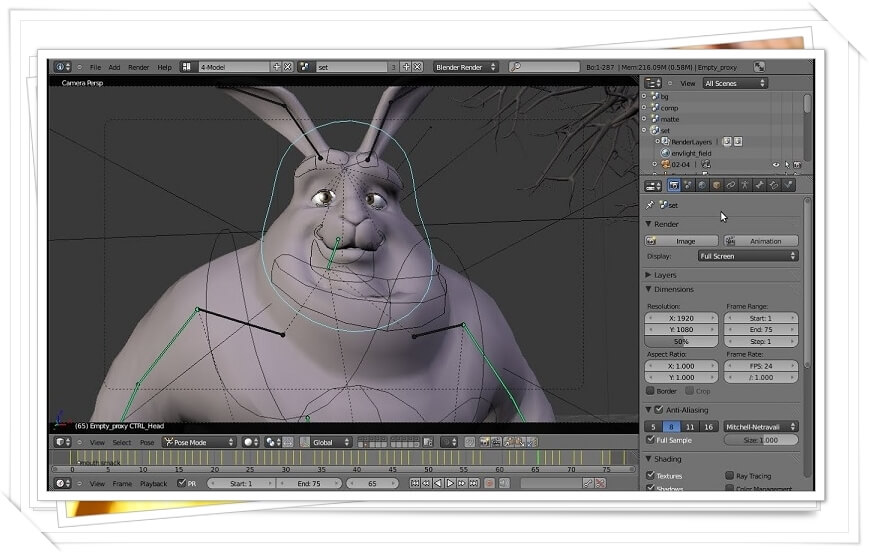Image resolution: width=869 pixels, height=553 pixels.
Task: Open the Timeline editor type selector
Action: click(63, 483)
